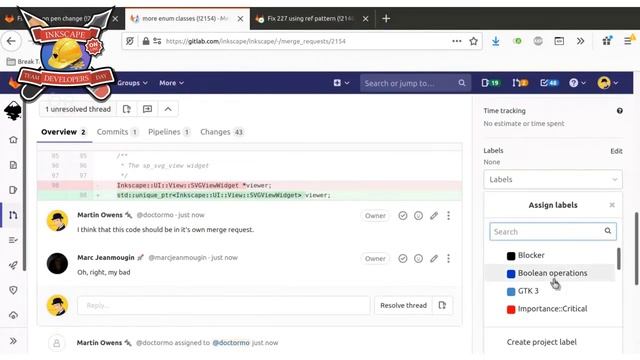This screenshot has width=640, height=360.
Task: Close the 'Fix 227 using ref pattern' tab
Action: click(x=365, y=18)
